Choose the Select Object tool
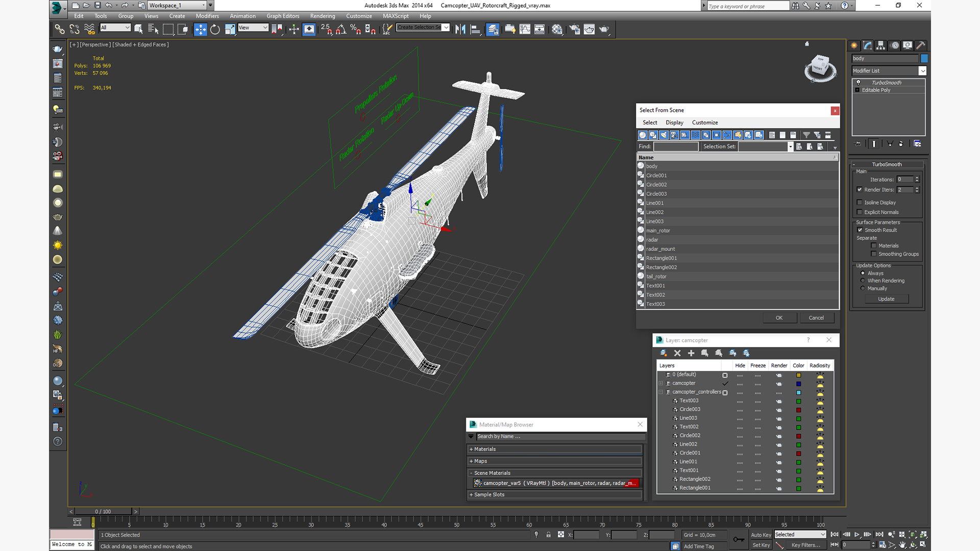980x551 pixels. click(x=138, y=29)
